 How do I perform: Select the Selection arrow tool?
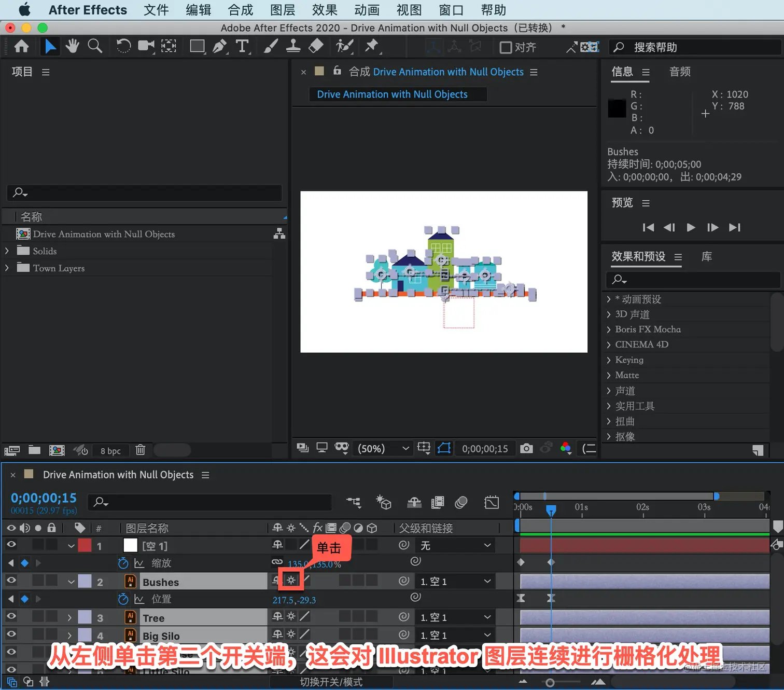(x=50, y=47)
